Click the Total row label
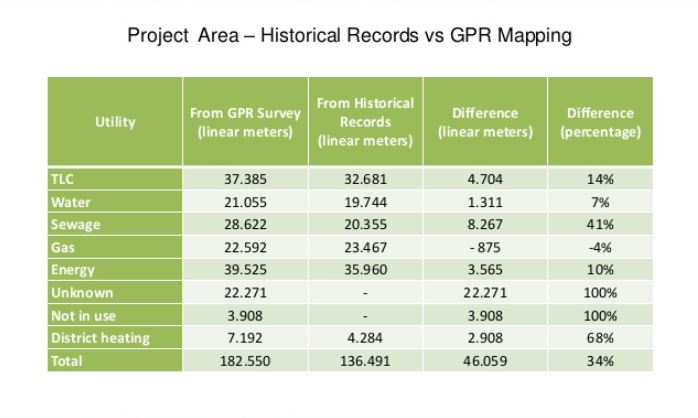The image size is (698, 418). click(68, 361)
